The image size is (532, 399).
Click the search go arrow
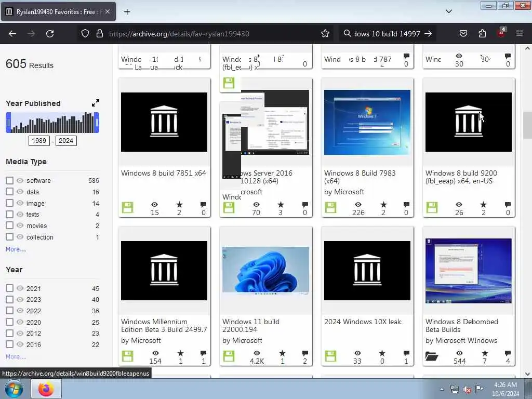[x=428, y=34]
